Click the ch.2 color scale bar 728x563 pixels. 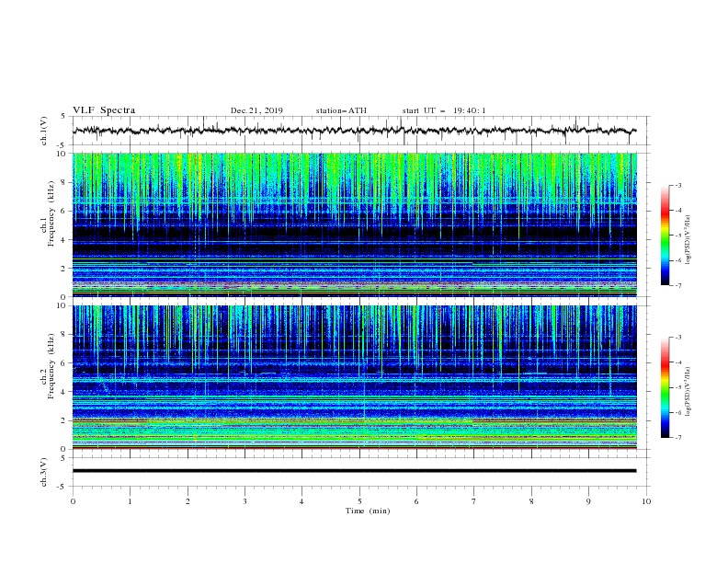[x=665, y=387]
